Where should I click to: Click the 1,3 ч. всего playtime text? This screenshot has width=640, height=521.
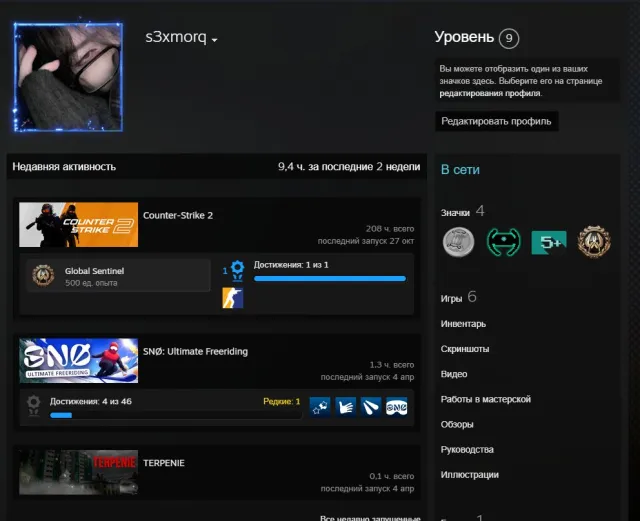(x=392, y=365)
